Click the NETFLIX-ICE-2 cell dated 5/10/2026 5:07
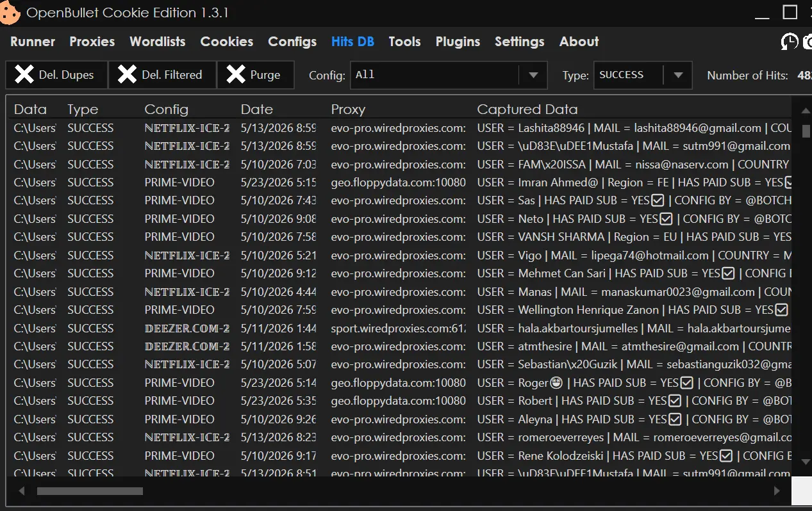Image resolution: width=812 pixels, height=511 pixels. pos(186,364)
